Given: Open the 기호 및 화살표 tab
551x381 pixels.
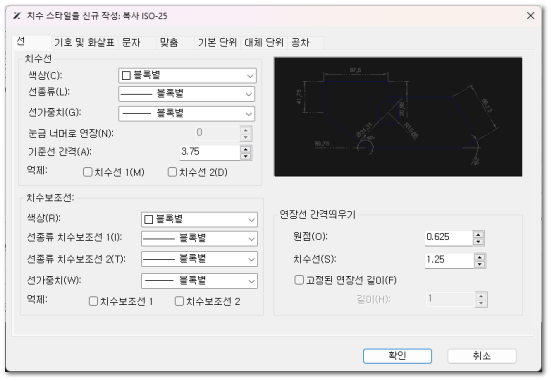Looking at the screenshot, I should (x=84, y=43).
